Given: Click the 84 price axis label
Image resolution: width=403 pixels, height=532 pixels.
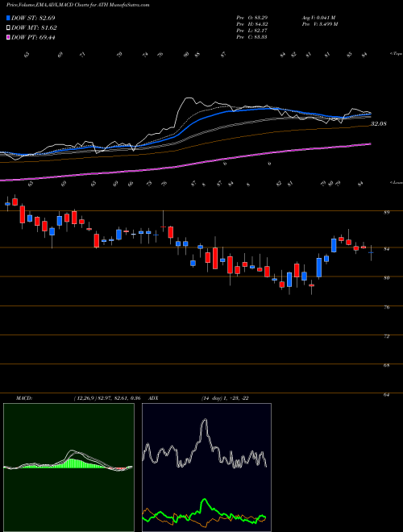Looking at the screenshot, I should [388, 249].
